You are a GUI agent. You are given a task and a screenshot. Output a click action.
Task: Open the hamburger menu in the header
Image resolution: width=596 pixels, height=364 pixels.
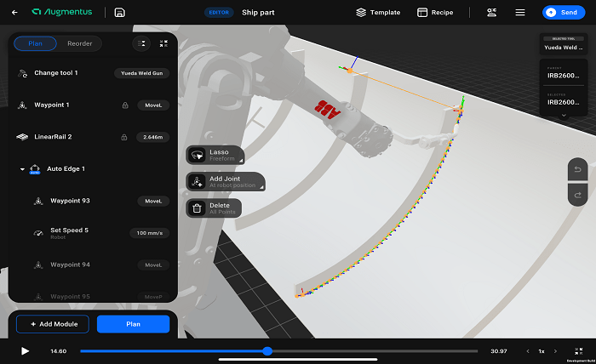click(519, 13)
